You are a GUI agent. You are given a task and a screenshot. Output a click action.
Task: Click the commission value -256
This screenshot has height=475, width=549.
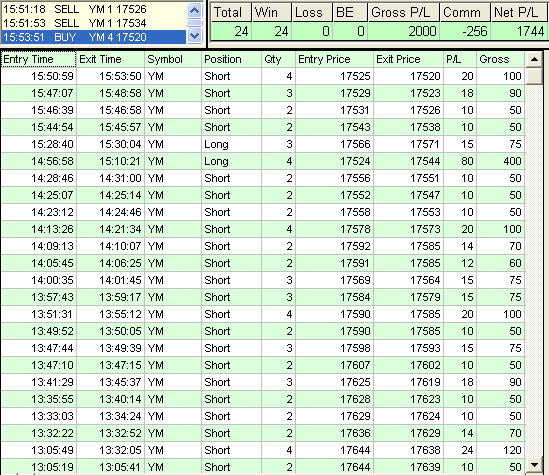point(465,32)
